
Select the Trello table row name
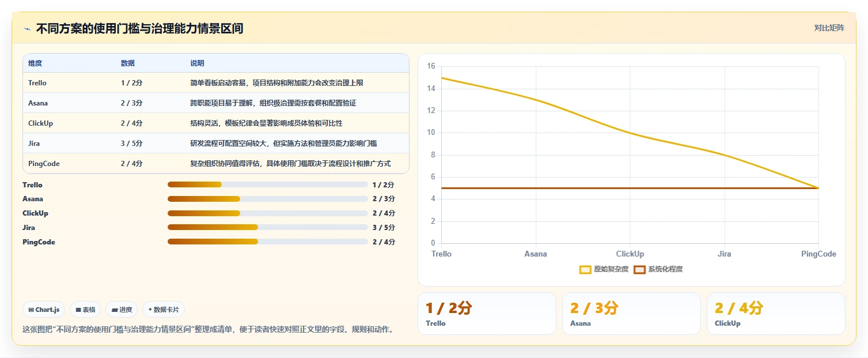coord(37,83)
